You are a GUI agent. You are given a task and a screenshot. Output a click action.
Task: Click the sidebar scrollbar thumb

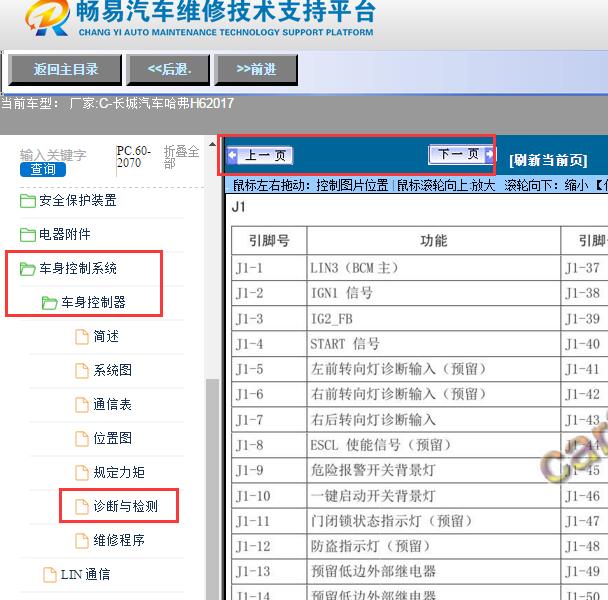[212, 489]
